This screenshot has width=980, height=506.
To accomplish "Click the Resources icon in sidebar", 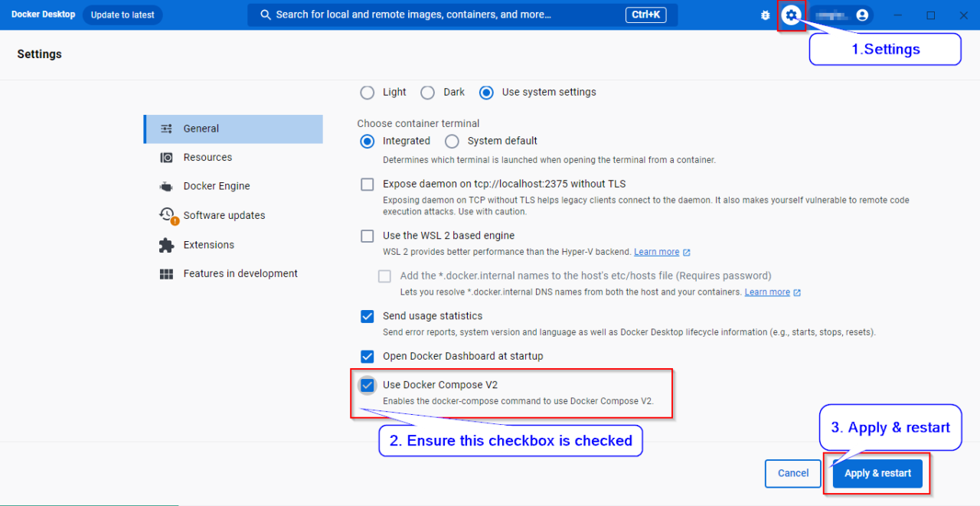I will point(166,158).
